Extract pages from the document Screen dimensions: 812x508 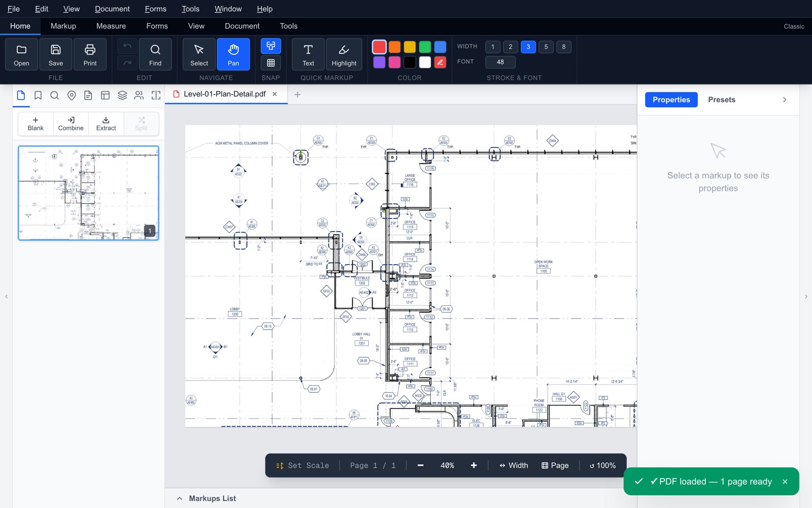[106, 123]
